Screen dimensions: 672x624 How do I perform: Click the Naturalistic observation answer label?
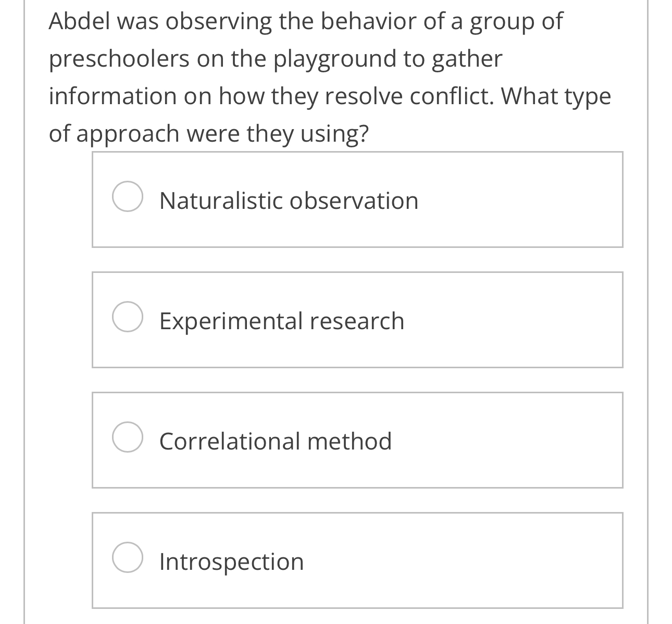(x=288, y=200)
